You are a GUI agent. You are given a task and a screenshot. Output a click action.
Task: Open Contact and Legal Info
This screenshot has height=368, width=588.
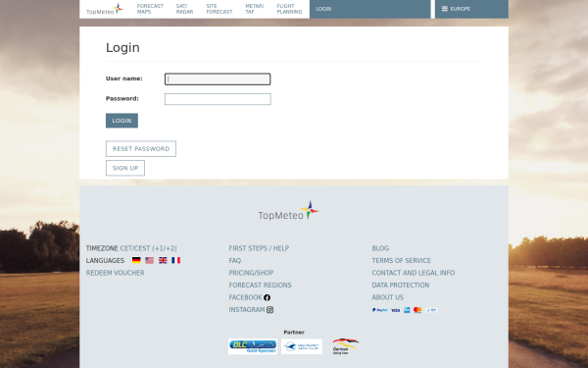coord(414,273)
